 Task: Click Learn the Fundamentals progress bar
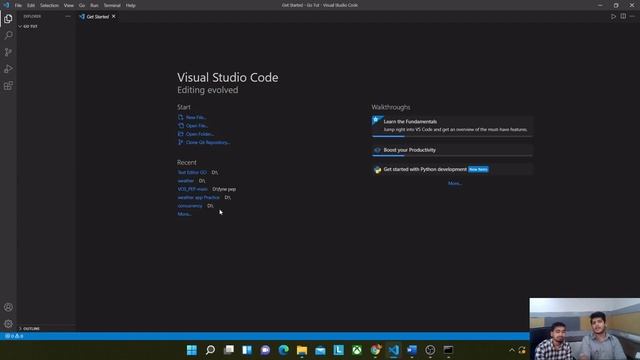point(452,136)
